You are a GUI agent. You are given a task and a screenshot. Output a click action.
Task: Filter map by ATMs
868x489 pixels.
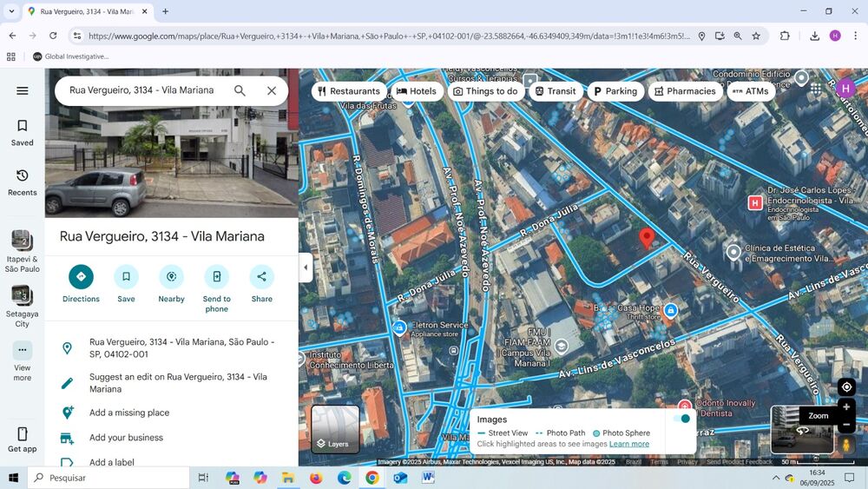[x=751, y=91]
